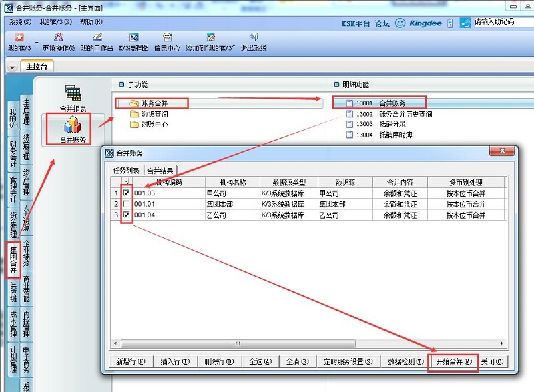Open the 系统 menu
The height and width of the screenshot is (392, 534).
point(20,22)
